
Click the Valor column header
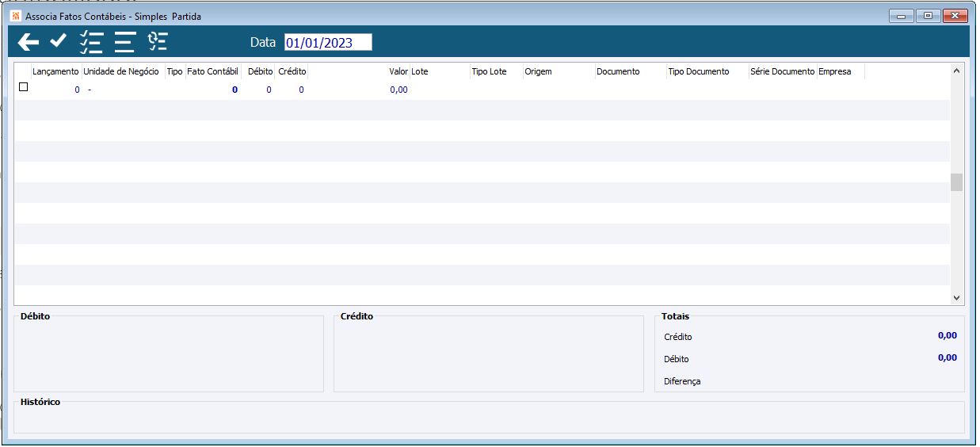(x=359, y=71)
